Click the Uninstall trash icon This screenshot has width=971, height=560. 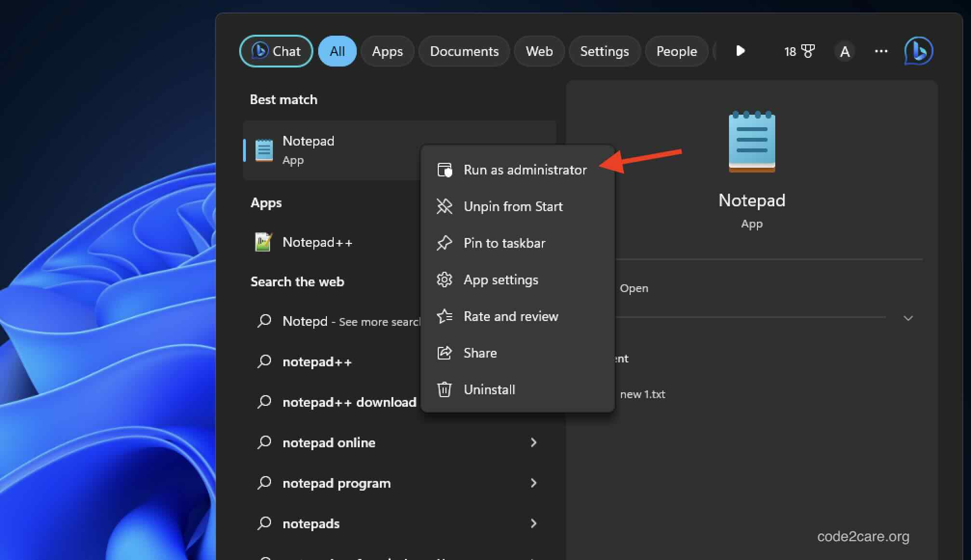point(444,389)
